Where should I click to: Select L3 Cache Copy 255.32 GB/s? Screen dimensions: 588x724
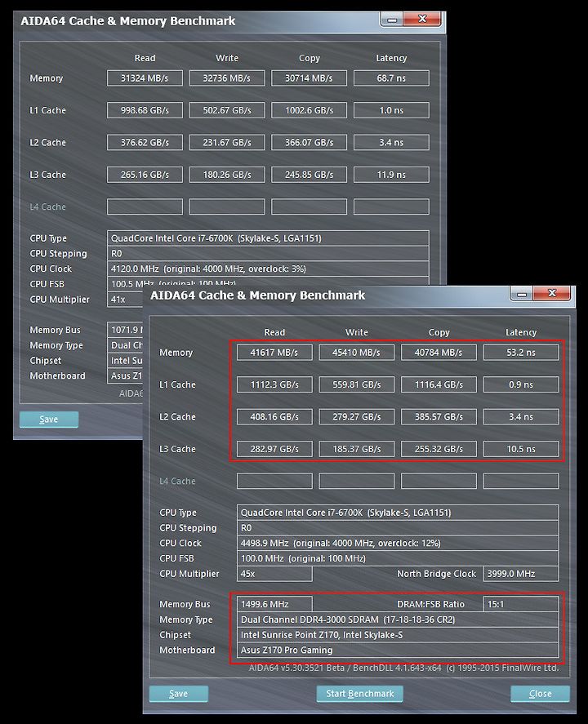[439, 449]
